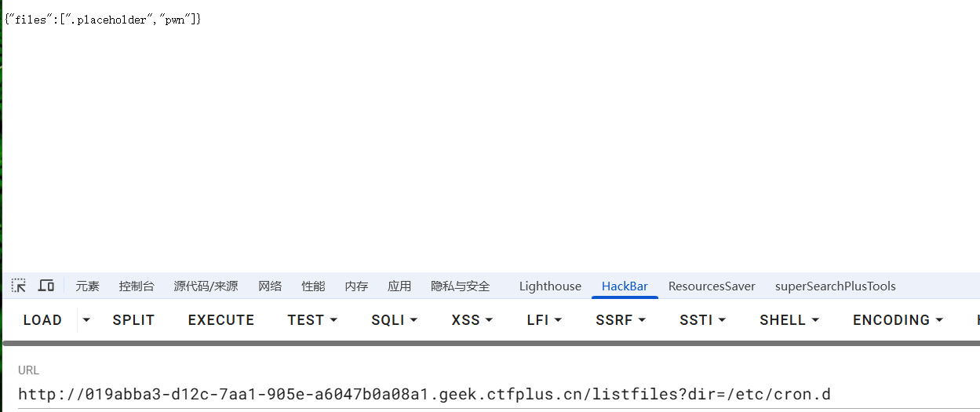Expand the SSRF options menu
Screen dimensions: 980x412
pos(620,320)
